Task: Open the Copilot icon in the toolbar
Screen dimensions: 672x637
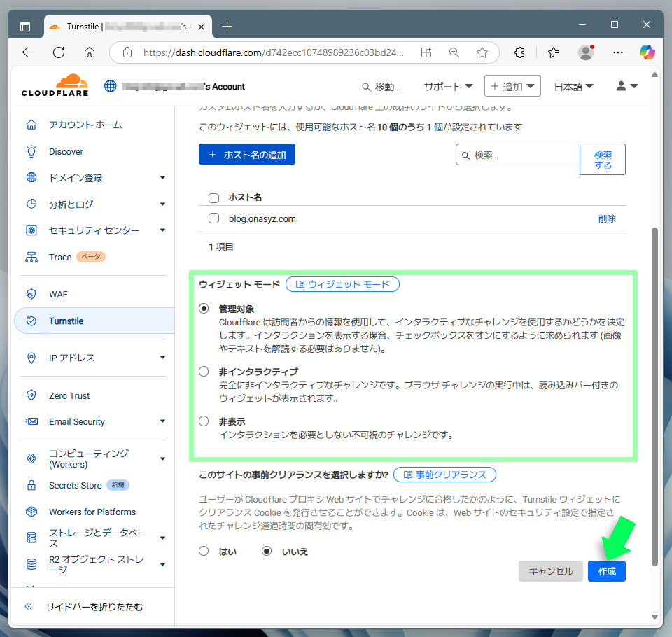Action: (647, 52)
